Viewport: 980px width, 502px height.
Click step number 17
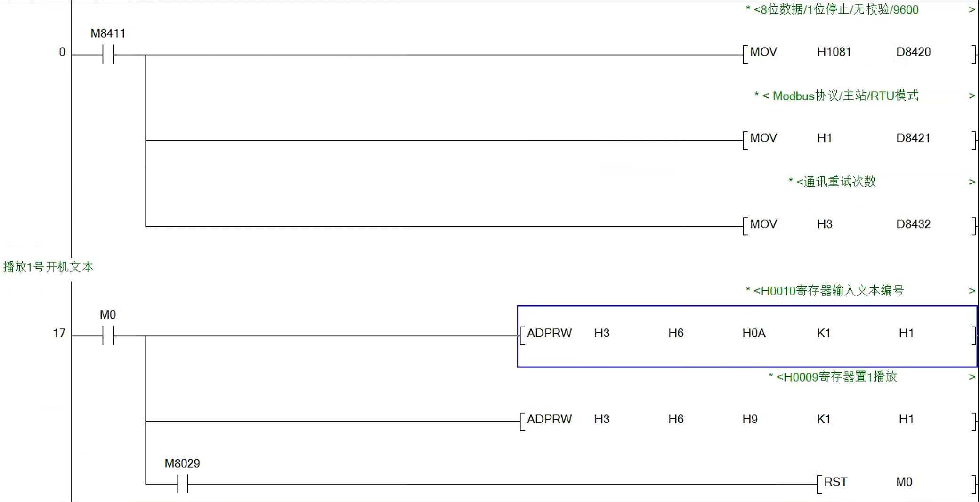point(59,333)
